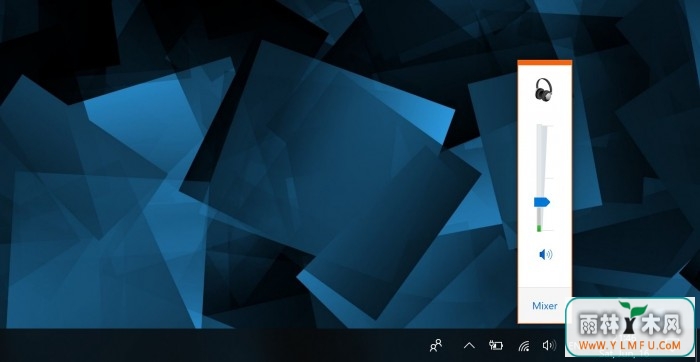
Task: Open the Wi-Fi network icon in the tray
Action: tap(524, 345)
